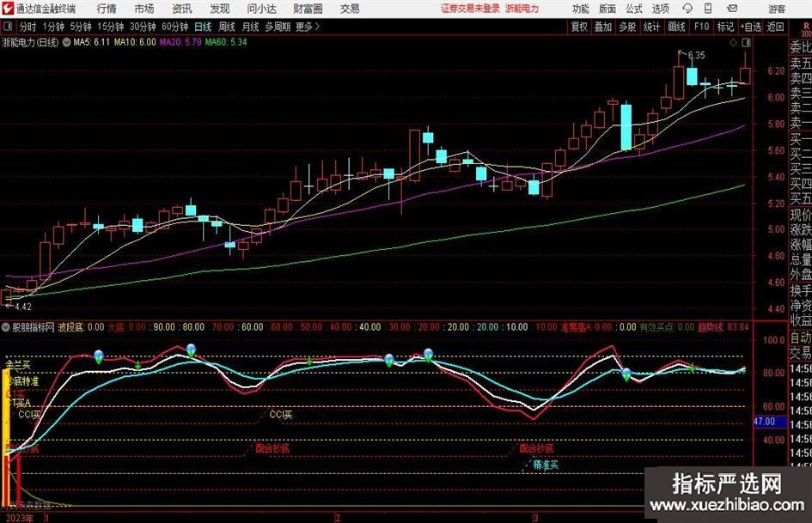Click the MA5: 6.11 value label

(92, 42)
